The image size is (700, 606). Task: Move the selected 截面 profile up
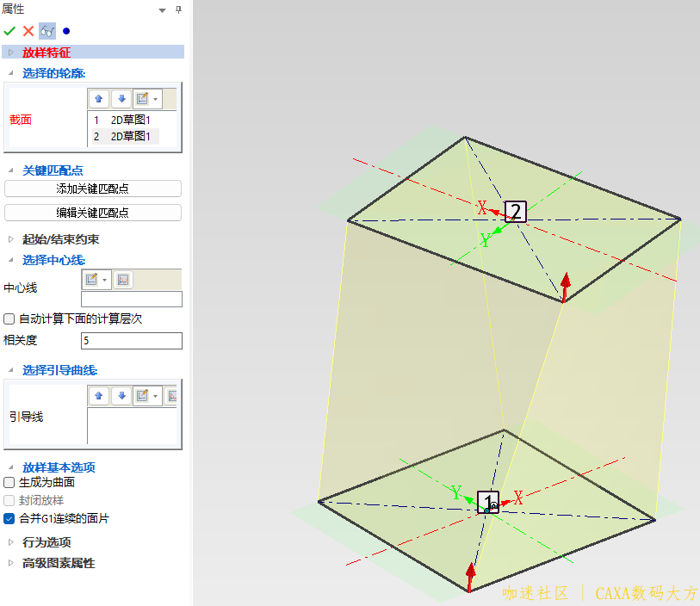[99, 98]
